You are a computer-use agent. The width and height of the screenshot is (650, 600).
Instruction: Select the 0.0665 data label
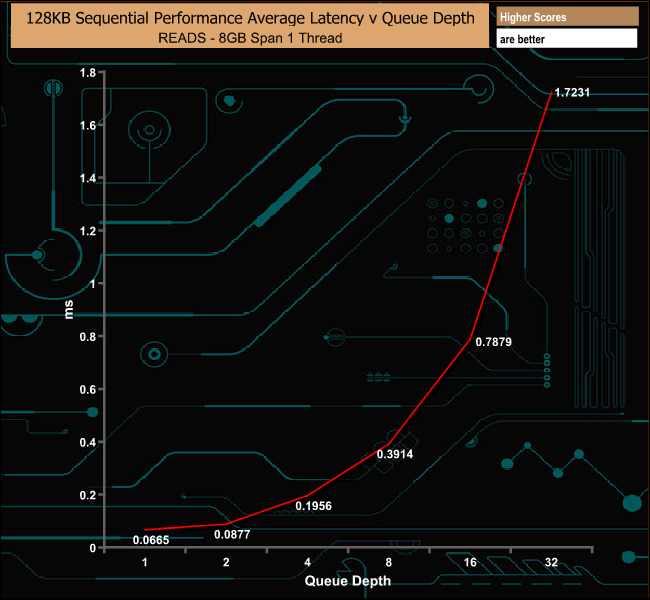tap(151, 540)
